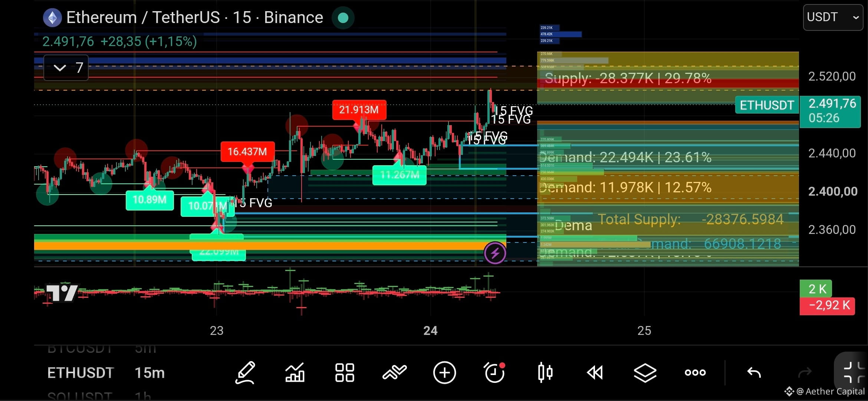Open the object tree layers icon

(x=645, y=372)
